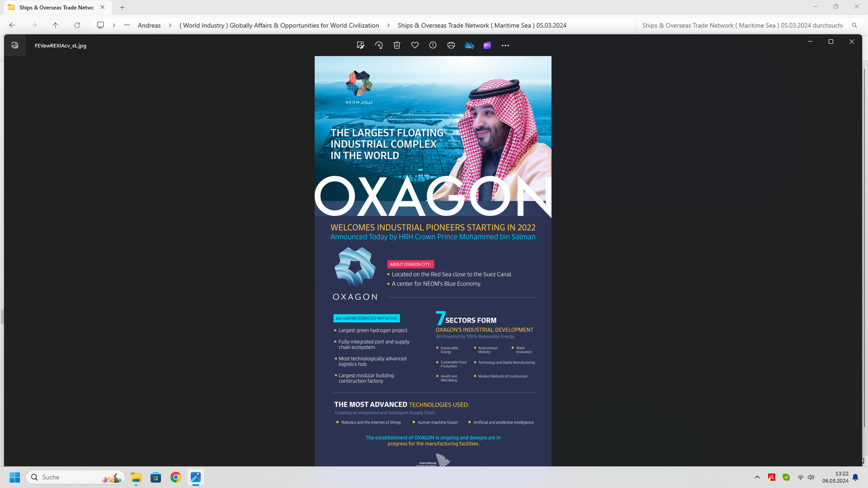Mark the photo as favorite with heart icon

tap(415, 45)
